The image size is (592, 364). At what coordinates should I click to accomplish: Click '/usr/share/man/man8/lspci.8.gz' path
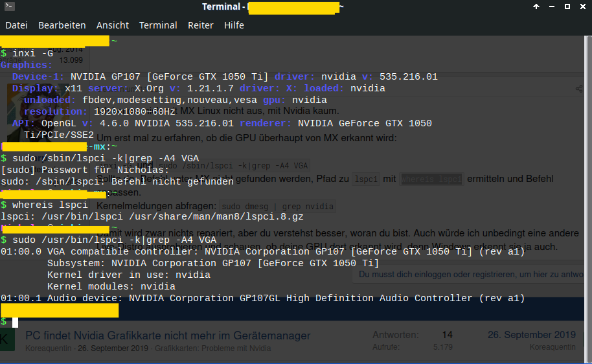point(216,217)
